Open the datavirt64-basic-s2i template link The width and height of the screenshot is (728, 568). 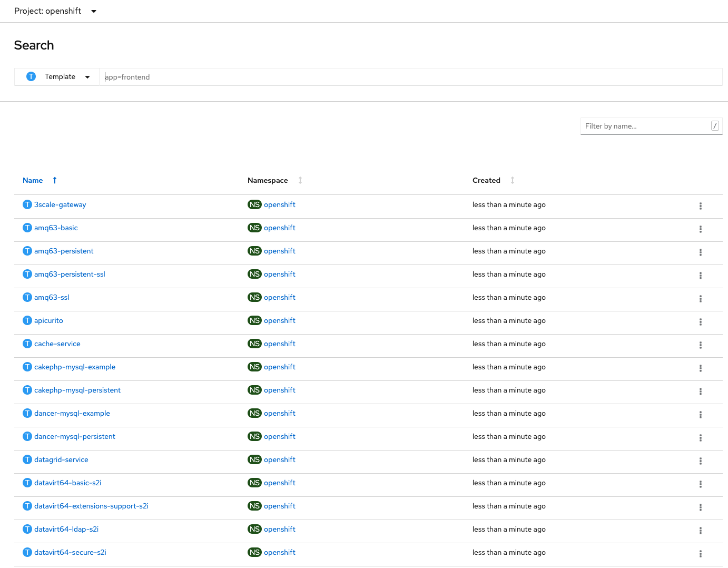tap(68, 483)
